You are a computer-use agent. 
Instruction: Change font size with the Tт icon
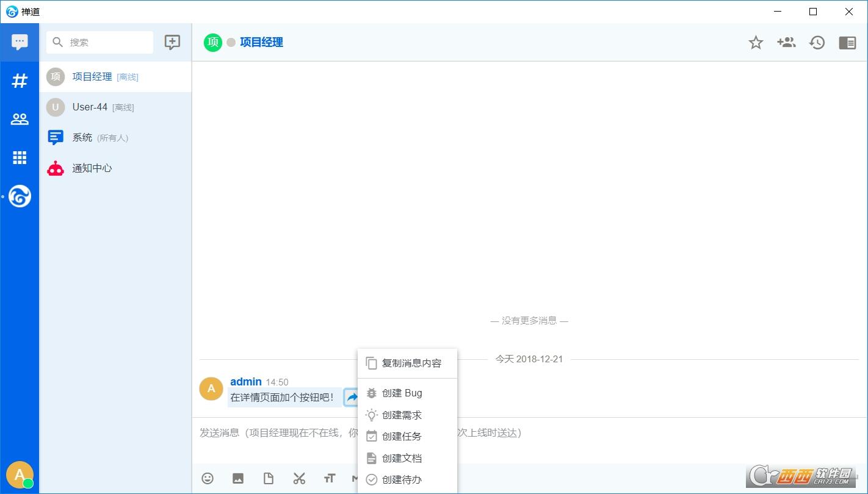pos(330,479)
